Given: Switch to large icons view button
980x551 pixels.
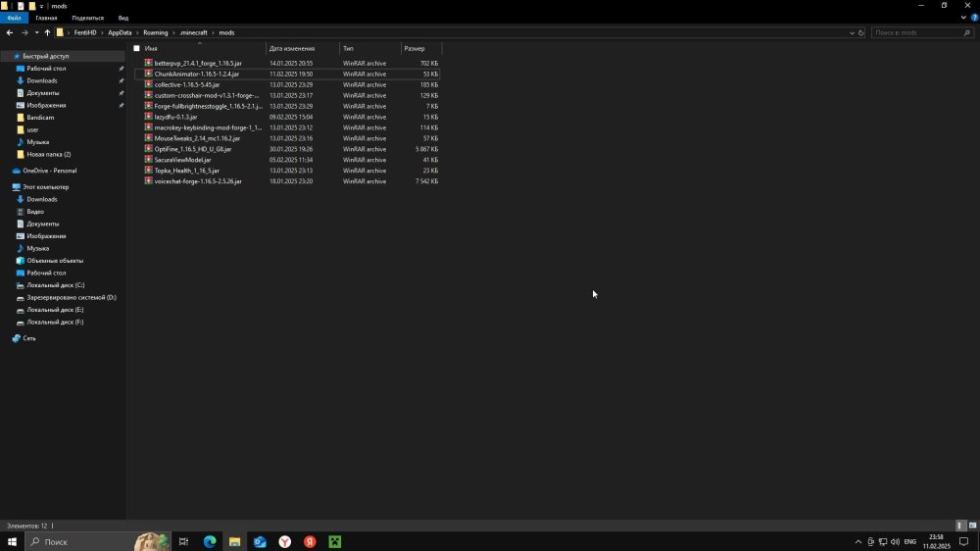Looking at the screenshot, I should coord(972,526).
